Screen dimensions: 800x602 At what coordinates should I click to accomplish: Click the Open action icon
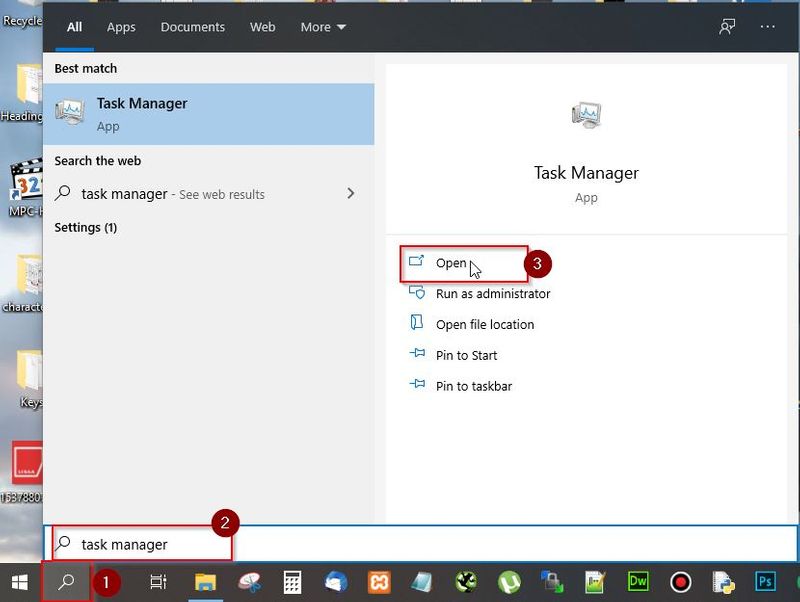pyautogui.click(x=416, y=261)
